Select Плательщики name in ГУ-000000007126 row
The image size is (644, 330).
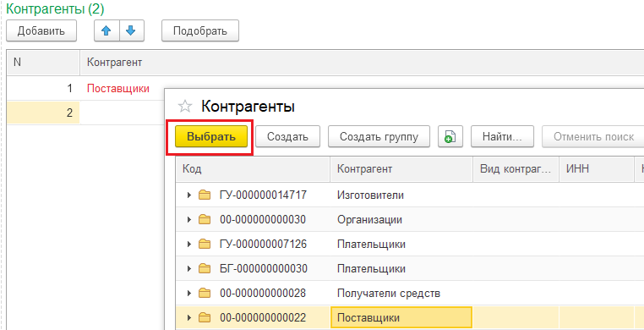(x=371, y=244)
